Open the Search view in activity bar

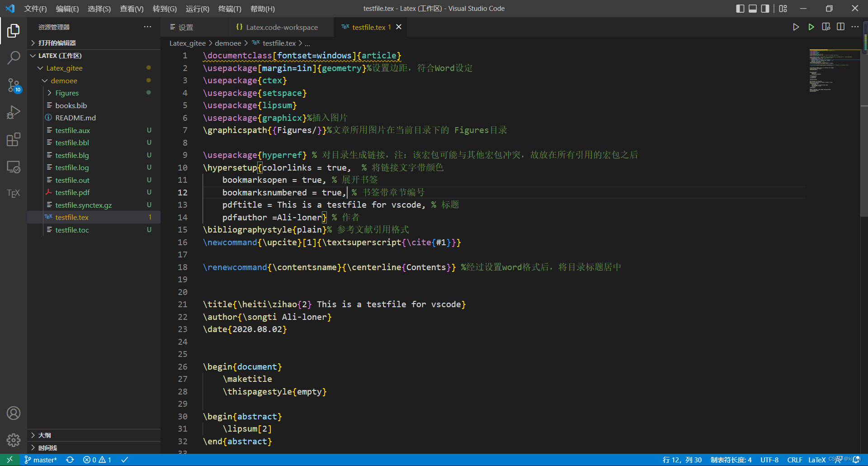[x=14, y=58]
